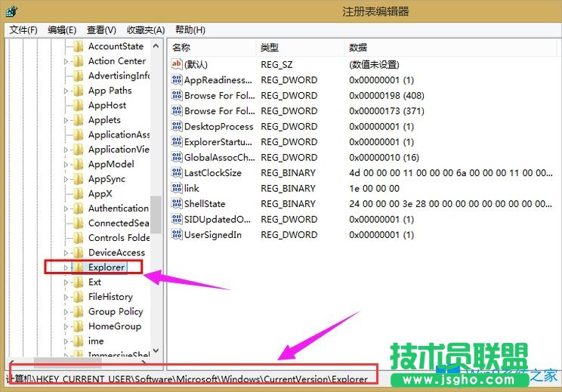Select the App Paths folder icon

(79, 91)
